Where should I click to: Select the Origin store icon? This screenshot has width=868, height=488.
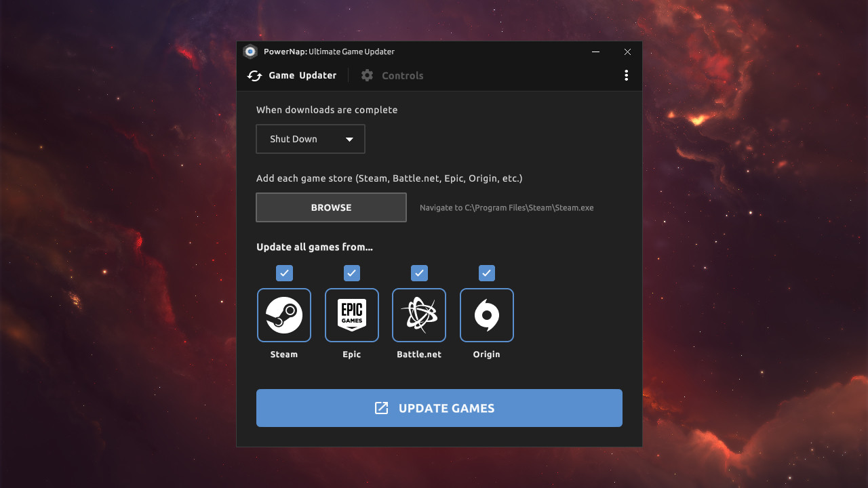point(486,315)
